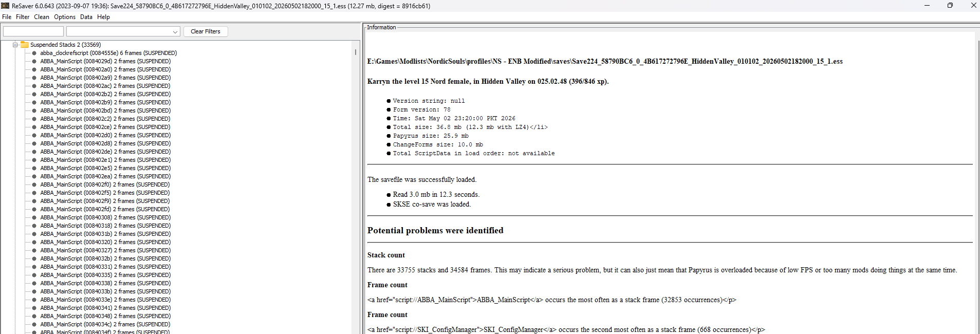This screenshot has width=980, height=334.
Task: Select ABBA_MainScript (0084029d) row
Action: click(x=105, y=61)
